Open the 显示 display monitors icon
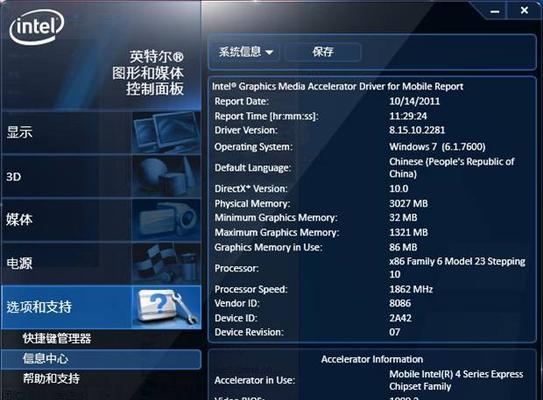The width and height of the screenshot is (543, 400). (166, 133)
